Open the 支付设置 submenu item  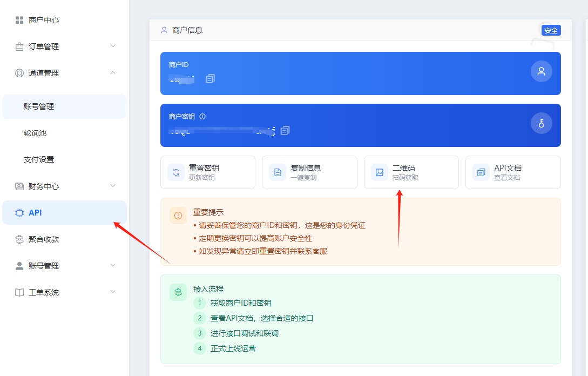pyautogui.click(x=39, y=159)
